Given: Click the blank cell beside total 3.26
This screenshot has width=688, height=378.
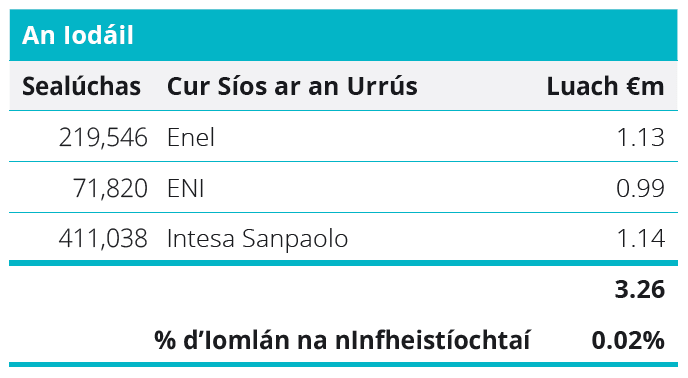Looking at the screenshot, I should coord(307,289).
